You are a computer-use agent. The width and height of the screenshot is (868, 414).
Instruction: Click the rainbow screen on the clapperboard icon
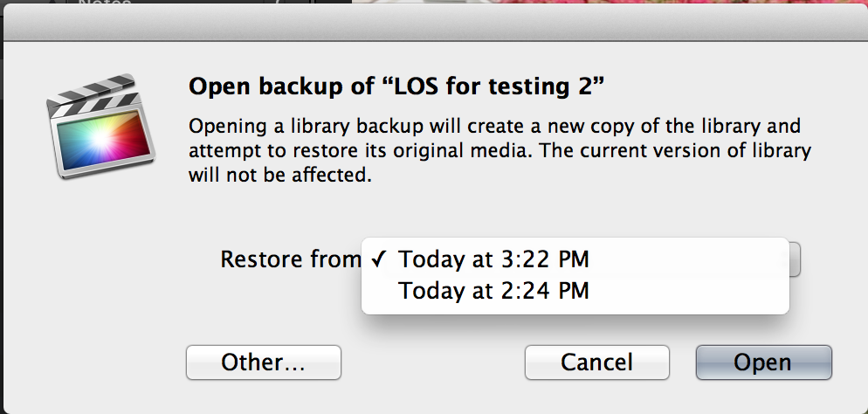(103, 140)
